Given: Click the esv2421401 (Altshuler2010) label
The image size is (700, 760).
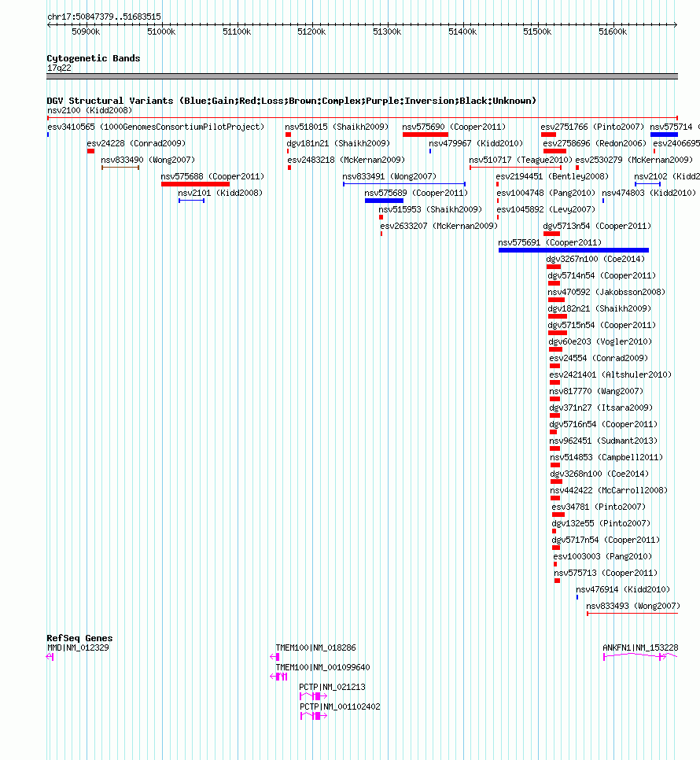Looking at the screenshot, I should click(x=611, y=374).
